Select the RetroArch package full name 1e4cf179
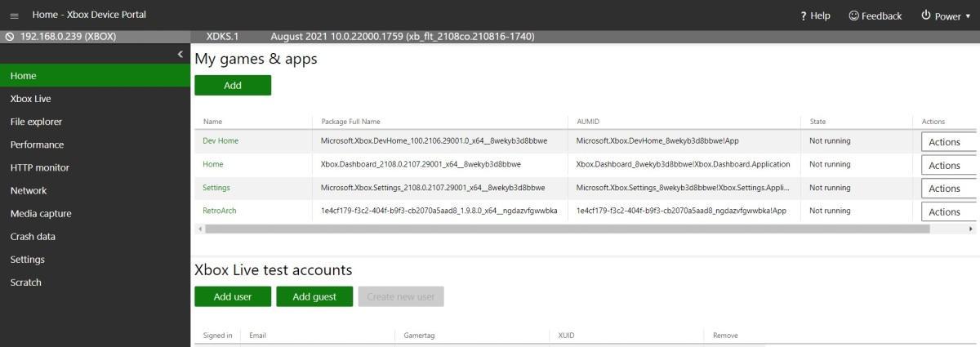The width and height of the screenshot is (980, 347). coord(439,211)
